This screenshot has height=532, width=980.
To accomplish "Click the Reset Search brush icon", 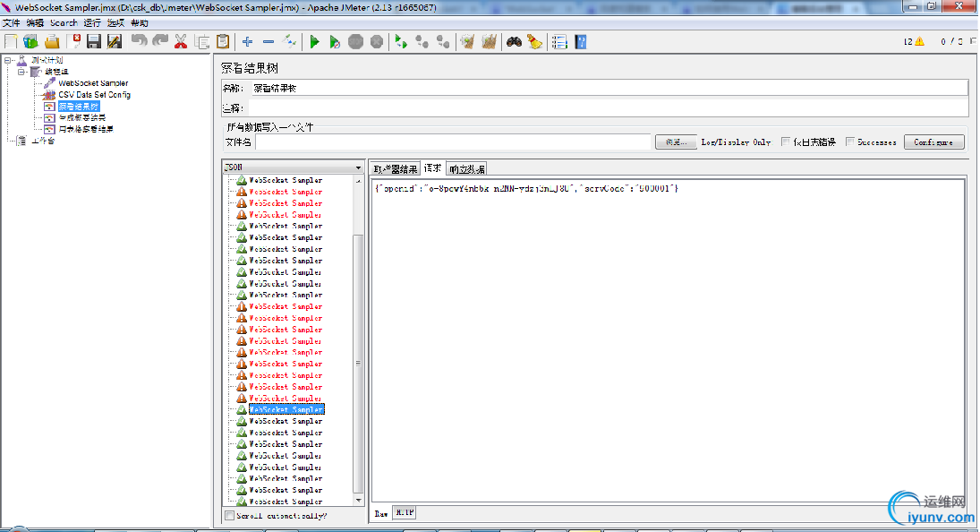I will tap(535, 42).
